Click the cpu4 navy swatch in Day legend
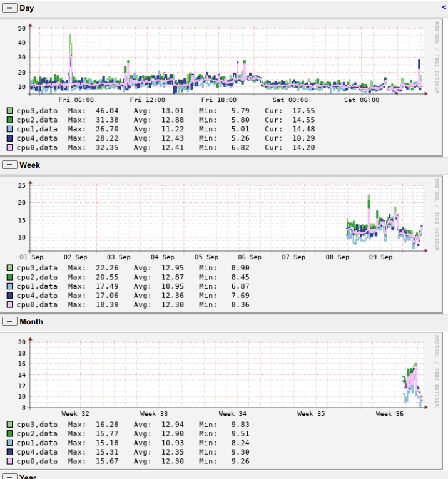 point(9,138)
